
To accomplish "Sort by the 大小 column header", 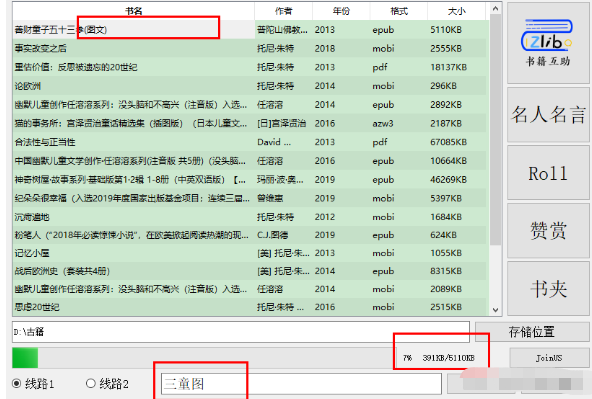I will [x=456, y=11].
